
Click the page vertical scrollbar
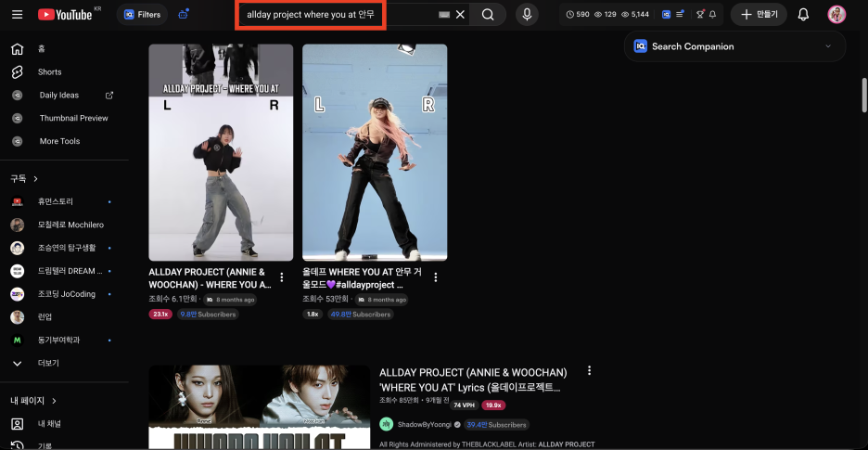[x=864, y=95]
